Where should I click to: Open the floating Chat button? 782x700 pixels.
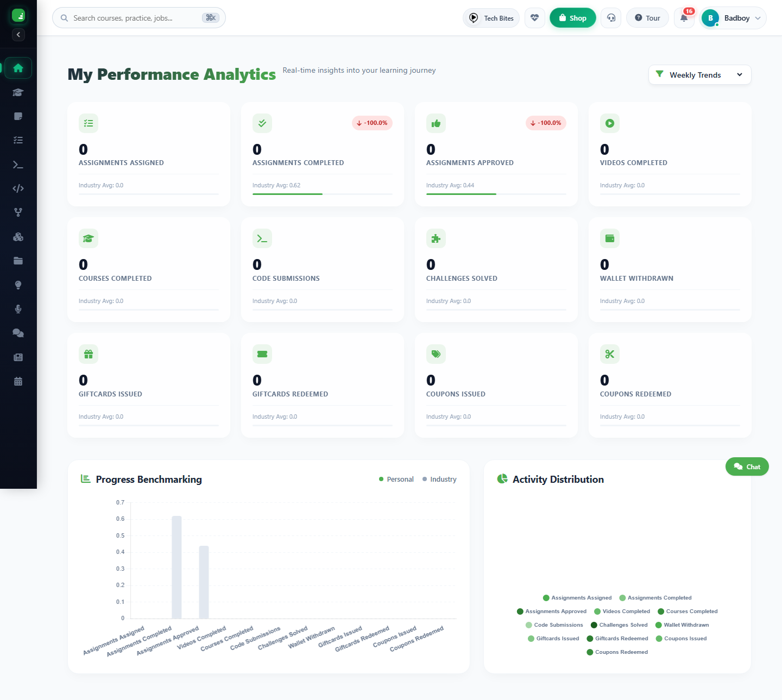(747, 466)
